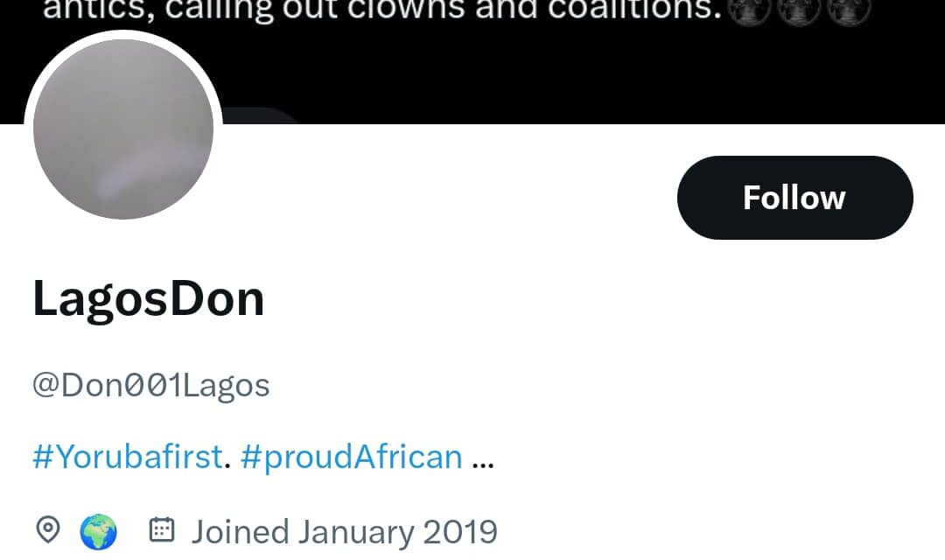The image size is (945, 560).
Task: Click the globe emoji next to the location pin
Action: coord(98,529)
